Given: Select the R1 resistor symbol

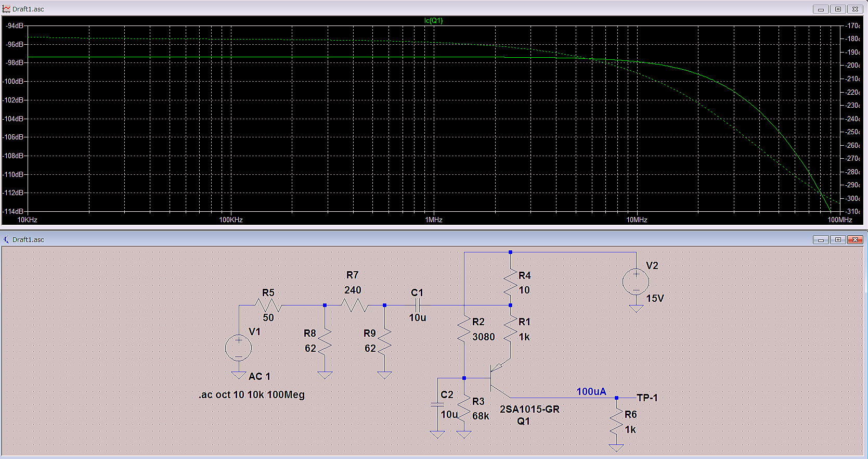Looking at the screenshot, I should pos(510,329).
